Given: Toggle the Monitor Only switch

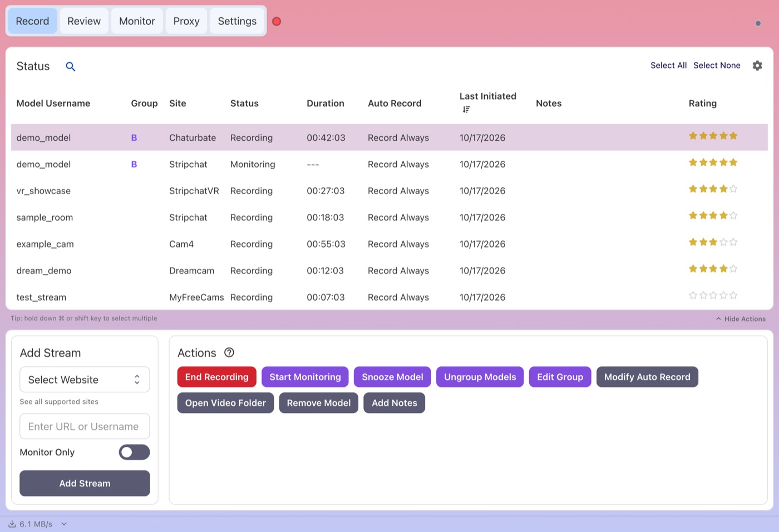Looking at the screenshot, I should click(x=134, y=452).
